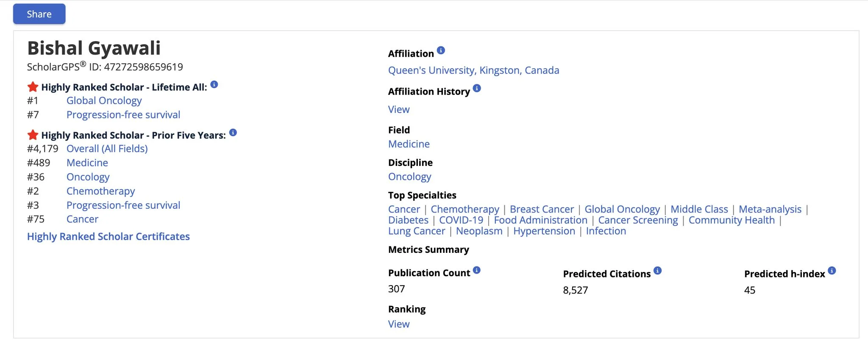Click the red star beside Lifetime All ranking
The height and width of the screenshot is (347, 868).
click(x=32, y=86)
